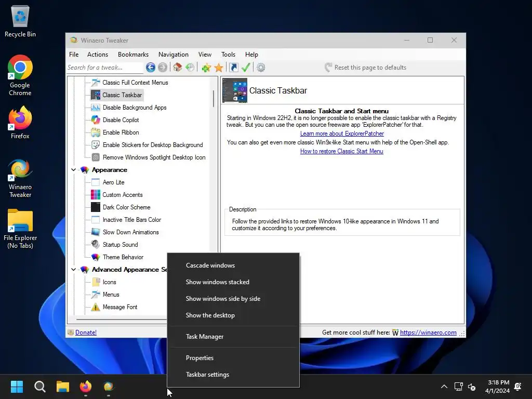
Task: Click the shortcut export icon in toolbar
Action: pos(234,68)
